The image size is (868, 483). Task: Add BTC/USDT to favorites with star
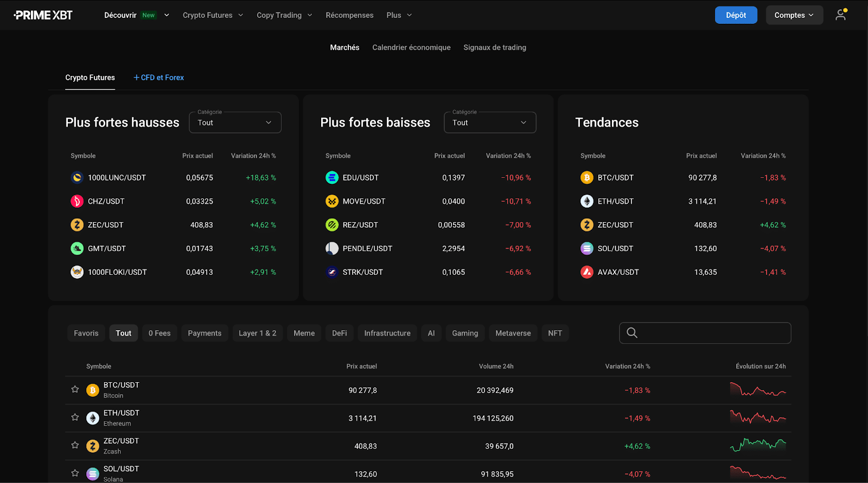(x=75, y=389)
